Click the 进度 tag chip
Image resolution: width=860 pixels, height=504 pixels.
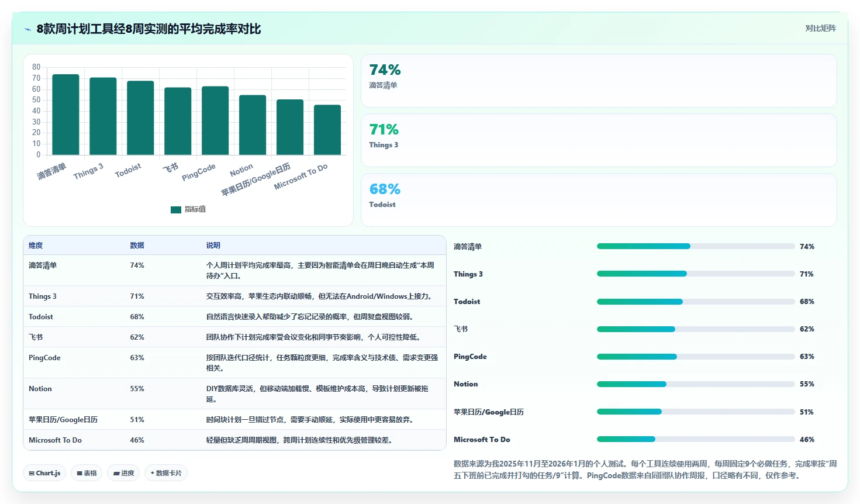123,473
